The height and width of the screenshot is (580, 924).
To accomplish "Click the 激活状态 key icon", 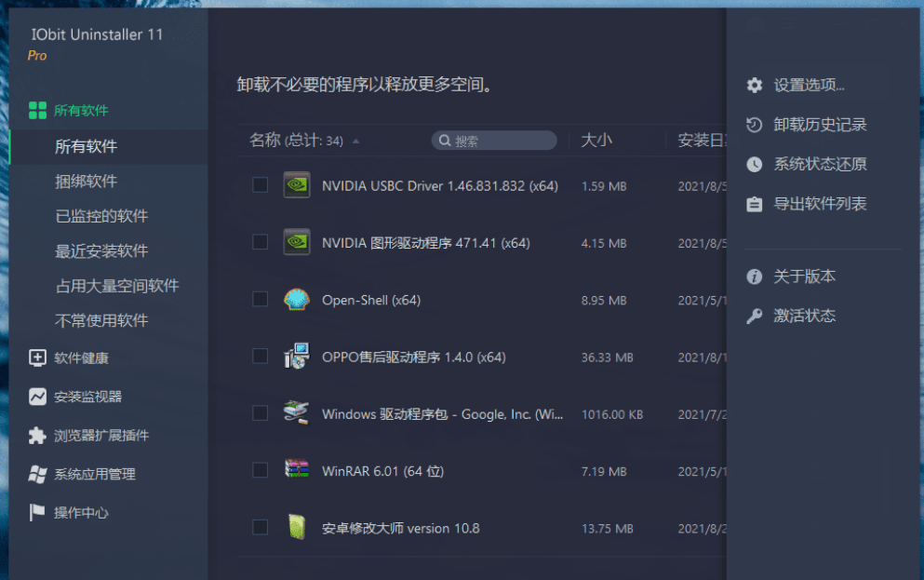I will click(x=755, y=316).
